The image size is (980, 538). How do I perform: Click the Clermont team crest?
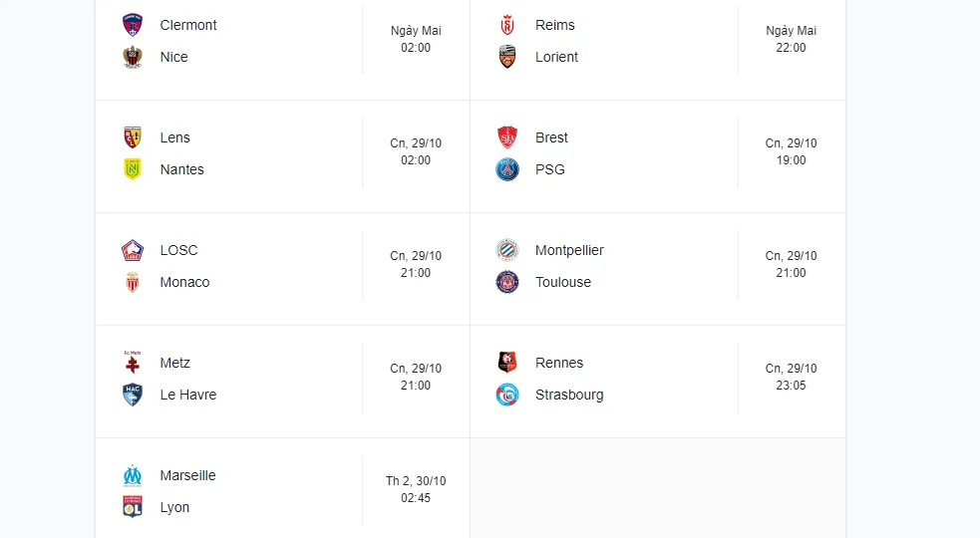click(x=133, y=25)
